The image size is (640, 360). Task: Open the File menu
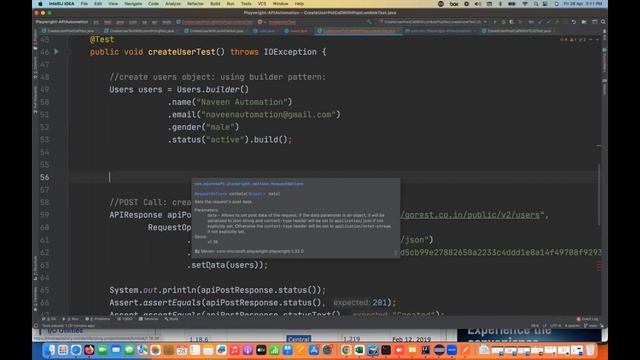point(84,4)
